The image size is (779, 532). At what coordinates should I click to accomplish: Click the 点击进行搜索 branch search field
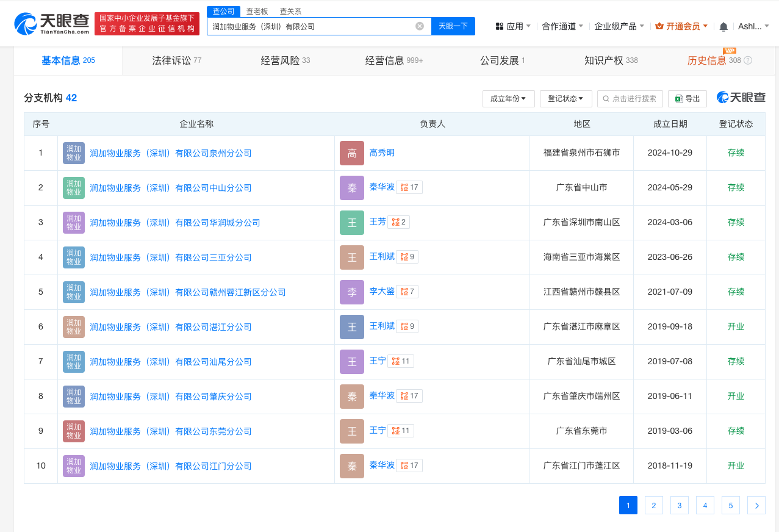click(630, 98)
